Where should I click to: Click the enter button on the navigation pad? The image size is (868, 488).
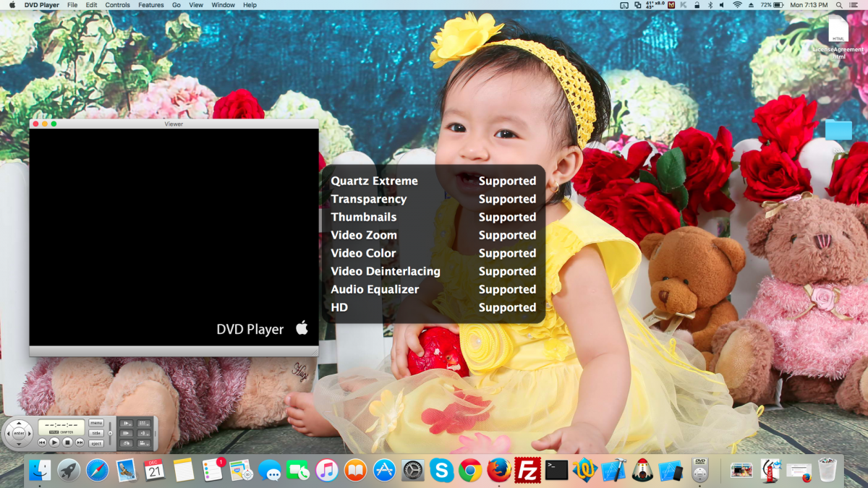19,434
